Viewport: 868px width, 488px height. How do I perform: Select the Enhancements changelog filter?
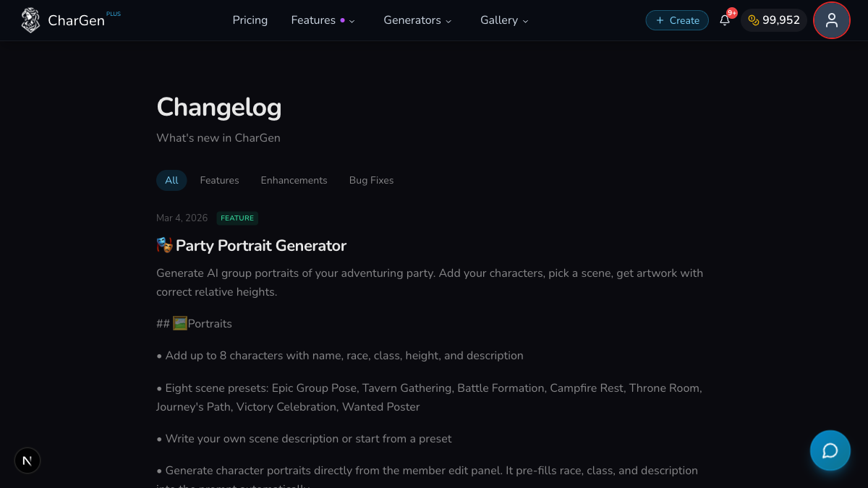[294, 180]
